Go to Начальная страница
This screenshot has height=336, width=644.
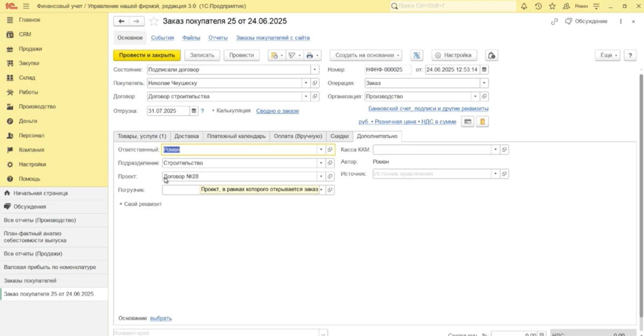(40, 193)
